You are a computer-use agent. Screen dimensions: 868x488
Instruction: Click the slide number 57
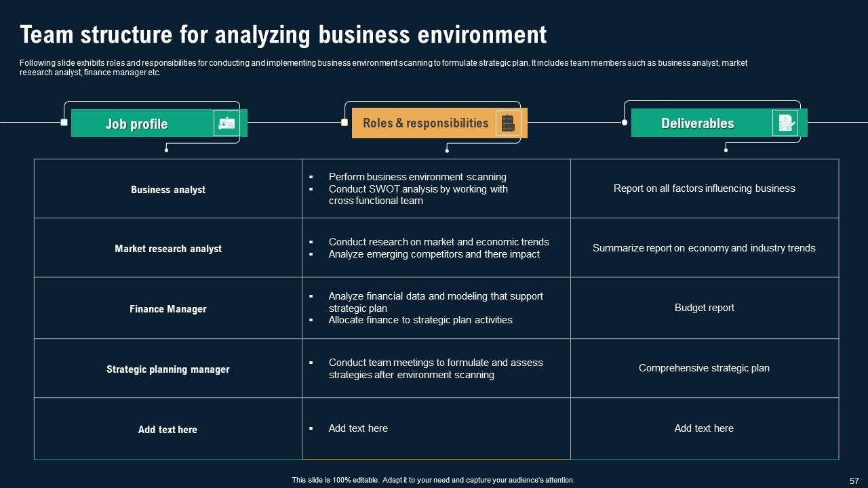tap(854, 480)
